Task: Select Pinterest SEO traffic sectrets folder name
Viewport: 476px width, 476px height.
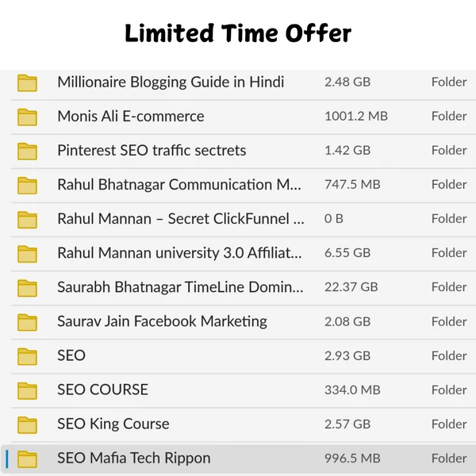Action: click(152, 150)
